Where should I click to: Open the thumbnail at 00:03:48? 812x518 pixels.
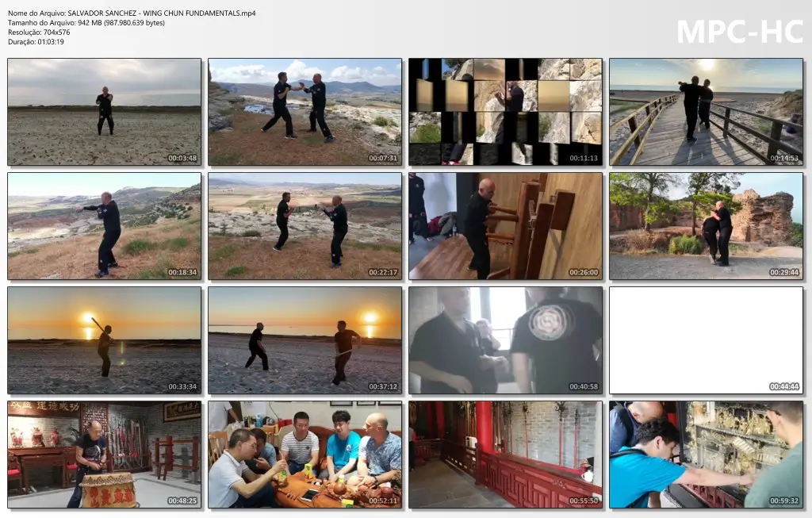coord(104,112)
